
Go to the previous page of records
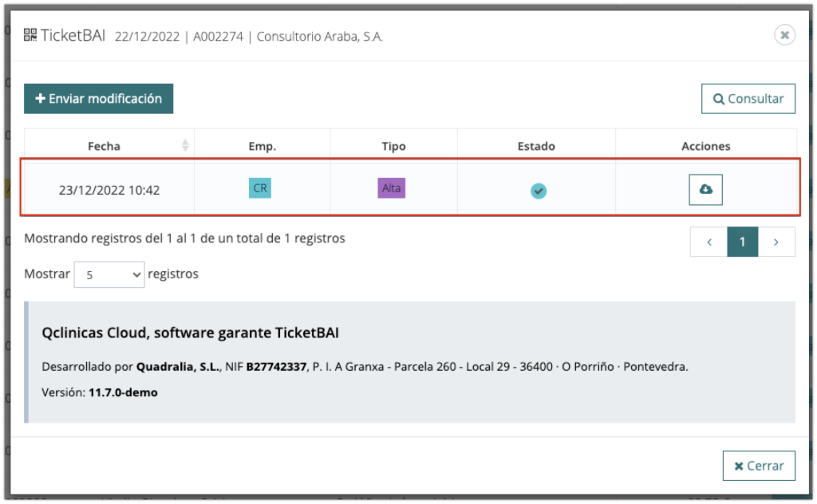point(708,242)
